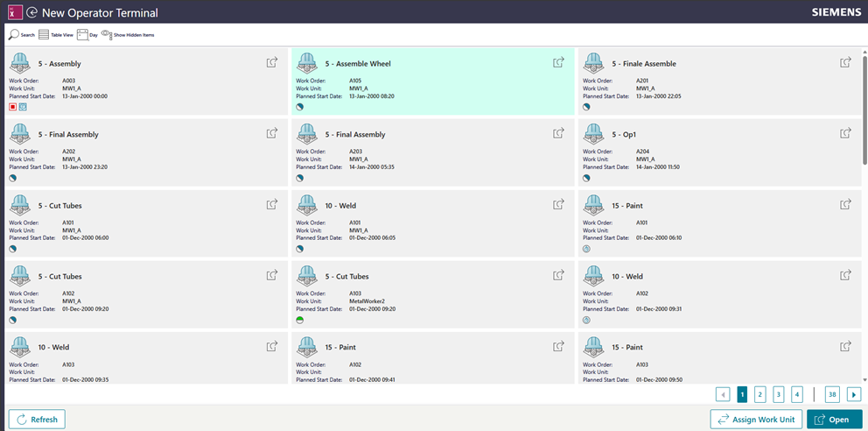The height and width of the screenshot is (431, 868).
Task: Click open icon on 5 - Assemble Wheel card
Action: pos(559,62)
